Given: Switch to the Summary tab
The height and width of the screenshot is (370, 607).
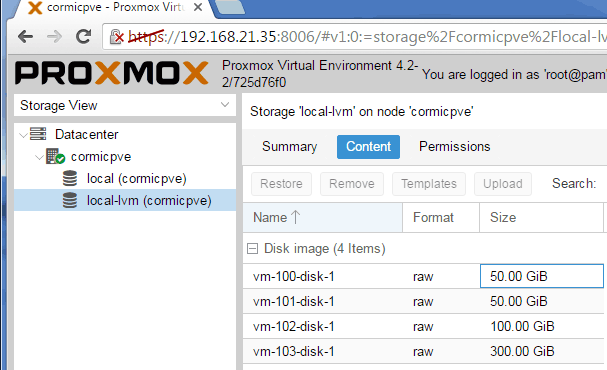Looking at the screenshot, I should [x=289, y=147].
